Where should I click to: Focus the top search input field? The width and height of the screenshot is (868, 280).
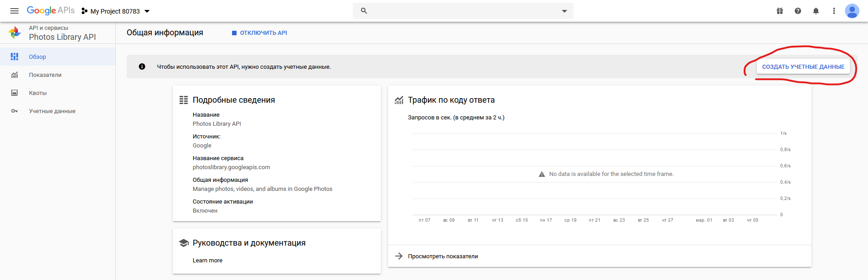(463, 11)
